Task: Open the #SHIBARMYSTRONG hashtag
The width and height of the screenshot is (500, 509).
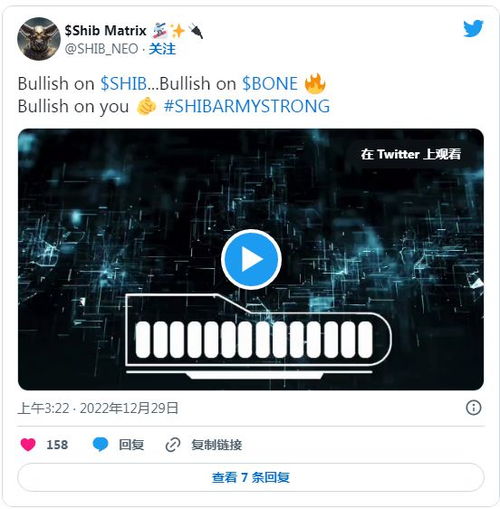Action: tap(247, 106)
